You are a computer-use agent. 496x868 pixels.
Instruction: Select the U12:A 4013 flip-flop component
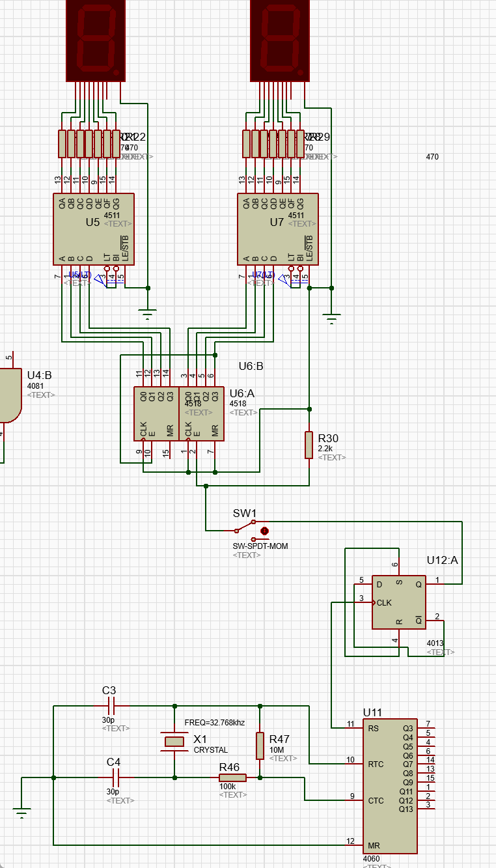(398, 602)
